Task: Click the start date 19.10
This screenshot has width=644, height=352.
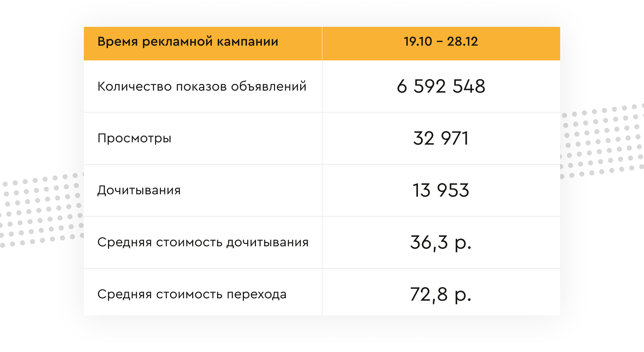Action: (418, 41)
